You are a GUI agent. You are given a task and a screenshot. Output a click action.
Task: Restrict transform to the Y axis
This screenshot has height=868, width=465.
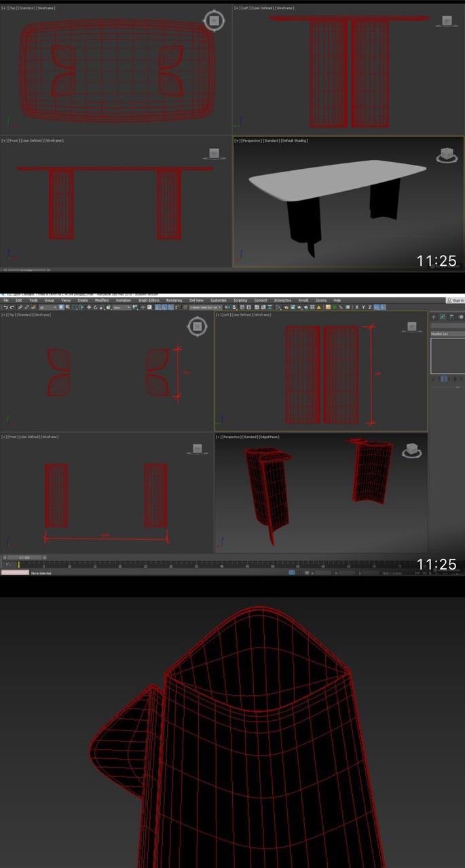[363, 307]
